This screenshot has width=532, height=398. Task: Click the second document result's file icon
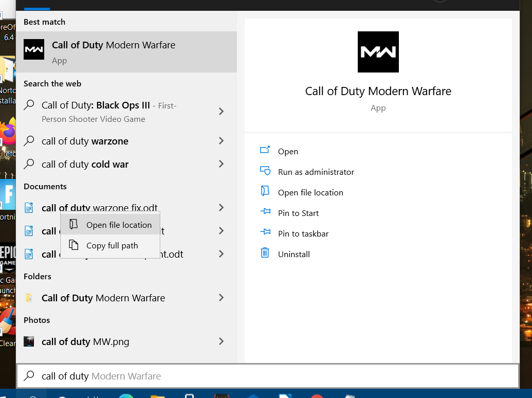pyautogui.click(x=29, y=231)
